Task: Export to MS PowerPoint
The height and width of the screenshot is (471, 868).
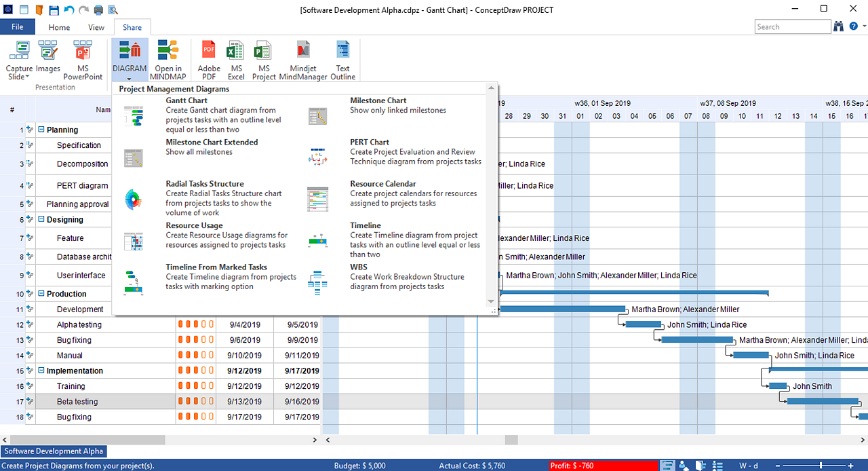Action: click(83, 60)
